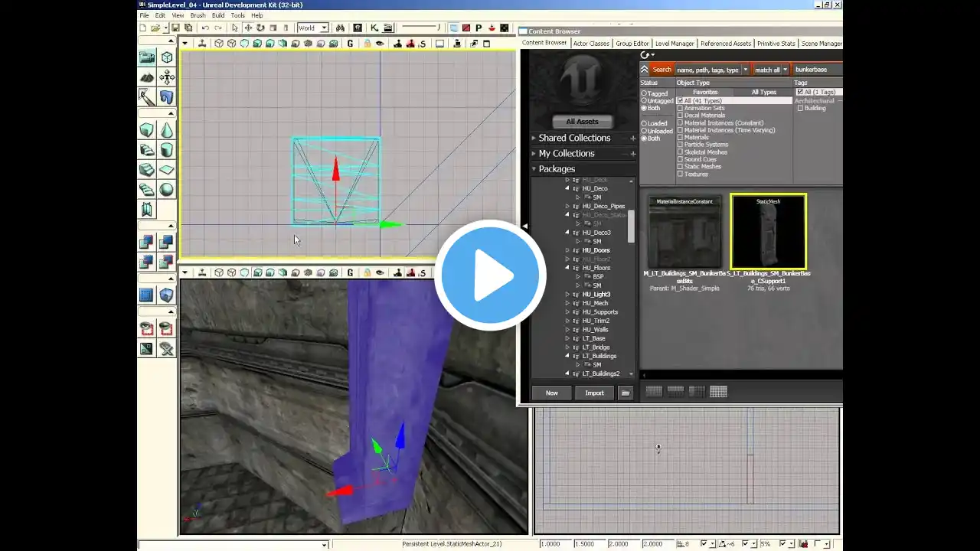The height and width of the screenshot is (551, 980).
Task: Save the level with floppy icon
Action: coord(175,28)
